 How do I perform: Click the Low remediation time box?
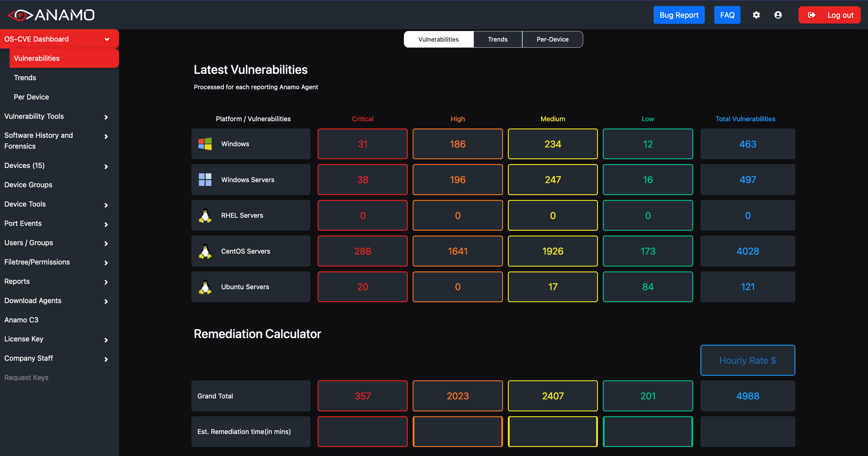[648, 431]
